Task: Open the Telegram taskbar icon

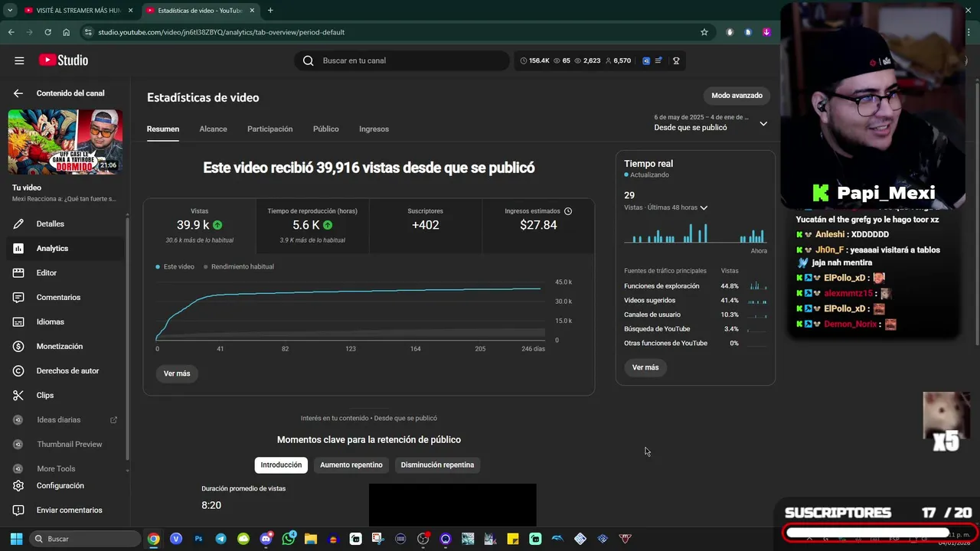Action: click(220, 539)
